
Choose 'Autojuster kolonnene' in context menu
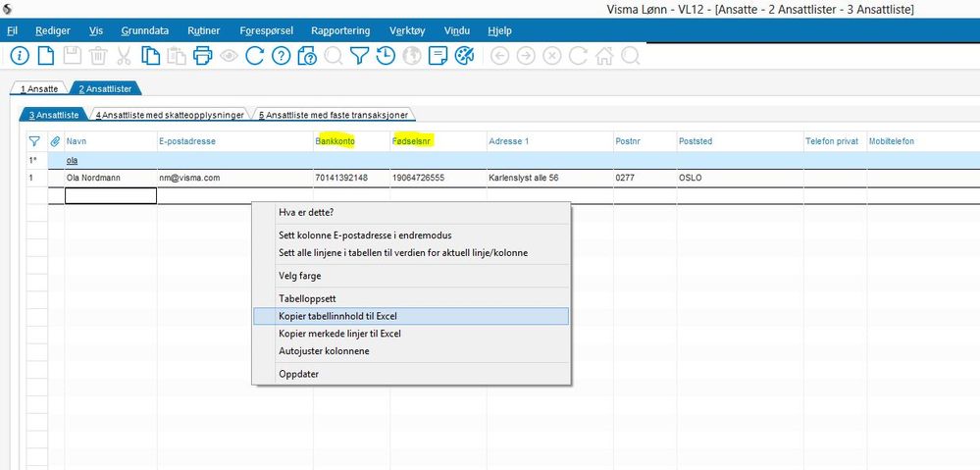point(411,351)
